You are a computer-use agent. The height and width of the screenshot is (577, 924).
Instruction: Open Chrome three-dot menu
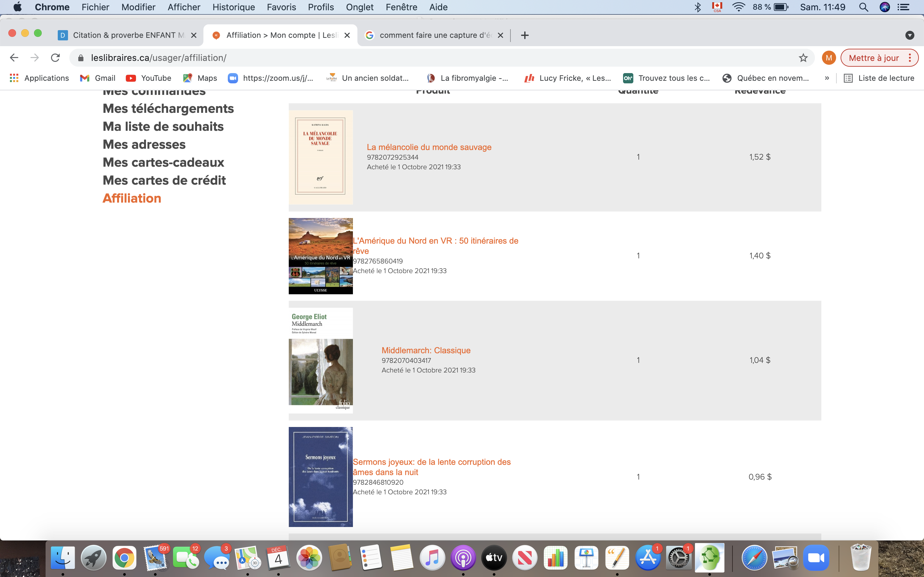[910, 58]
